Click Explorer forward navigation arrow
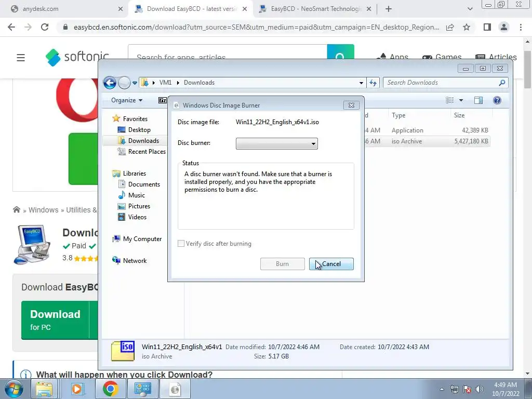532x399 pixels. tap(124, 83)
